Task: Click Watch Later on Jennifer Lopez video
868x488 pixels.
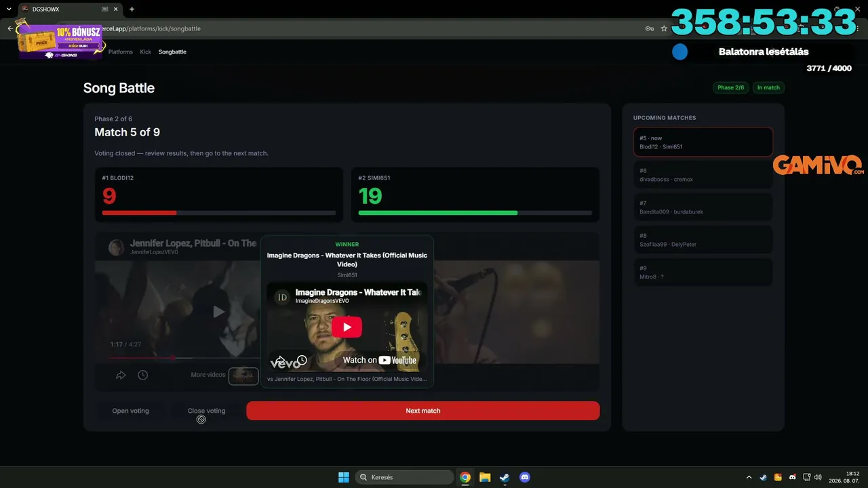Action: [142, 375]
